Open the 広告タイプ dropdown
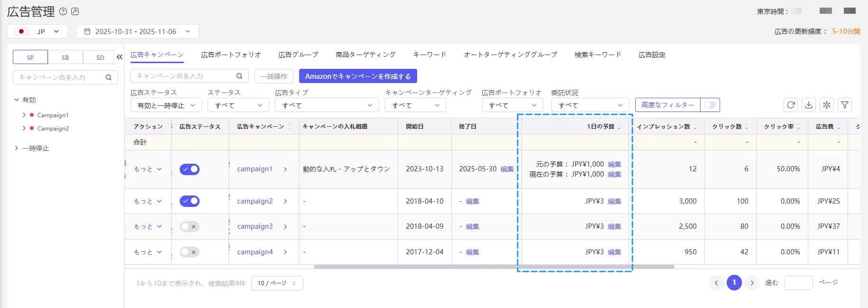 click(327, 105)
